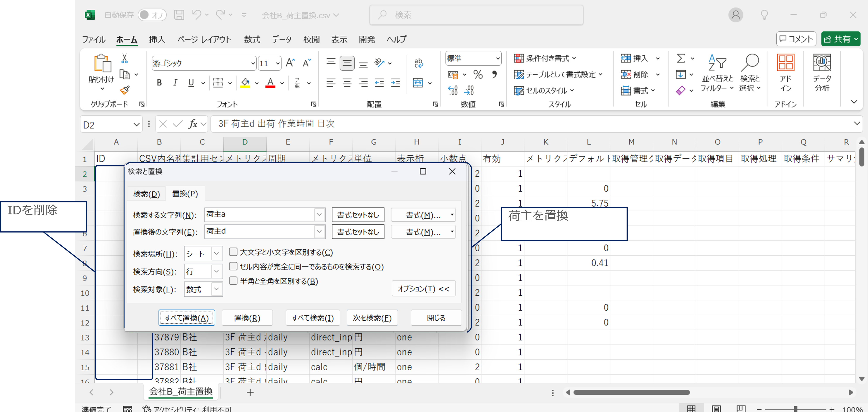Click the 共有 share button

click(840, 39)
